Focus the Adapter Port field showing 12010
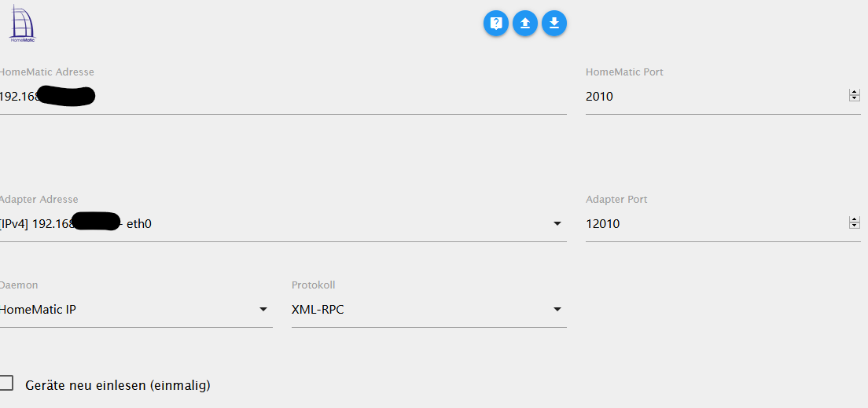 (708, 224)
